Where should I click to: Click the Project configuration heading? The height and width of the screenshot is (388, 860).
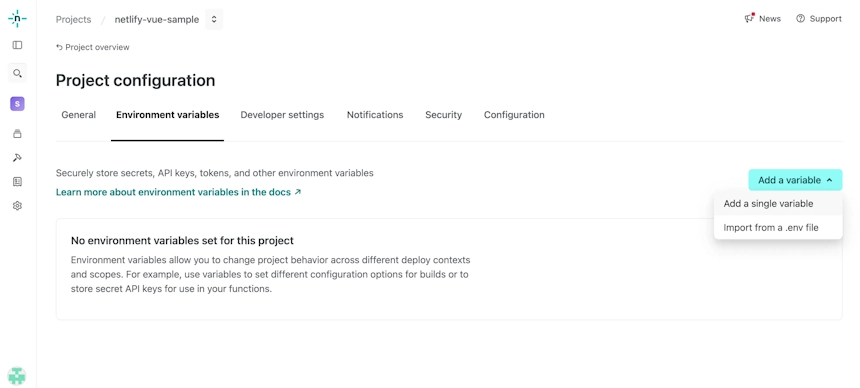coord(135,80)
